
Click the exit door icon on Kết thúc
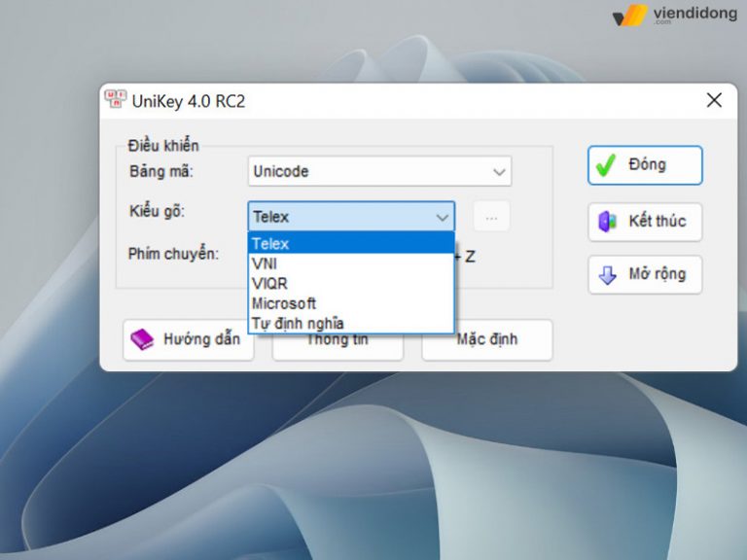pos(607,222)
